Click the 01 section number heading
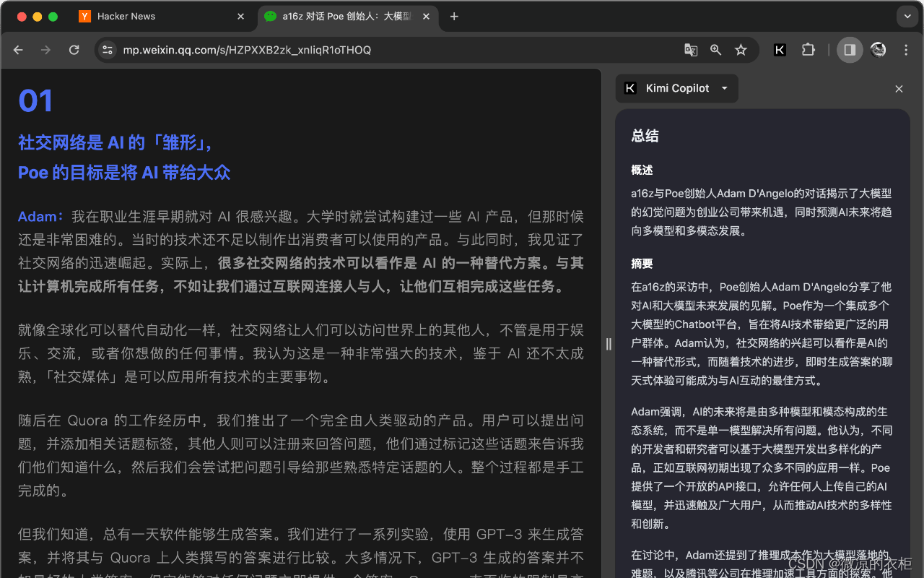 [35, 101]
